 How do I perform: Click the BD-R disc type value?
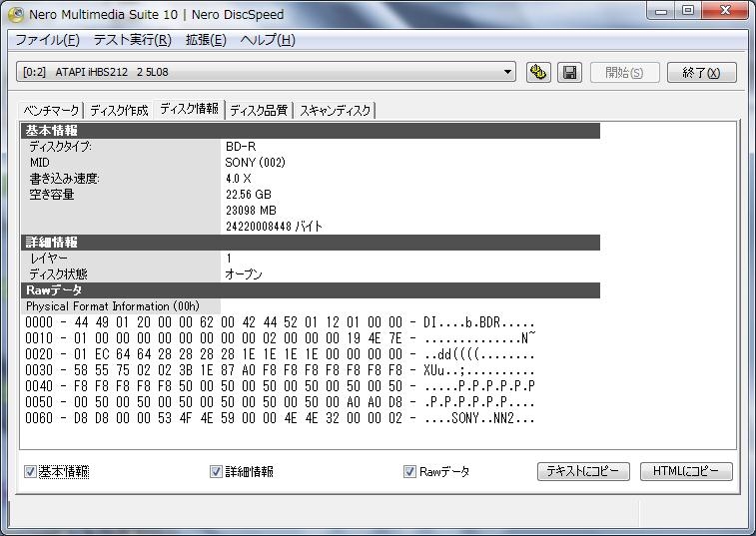tap(241, 147)
